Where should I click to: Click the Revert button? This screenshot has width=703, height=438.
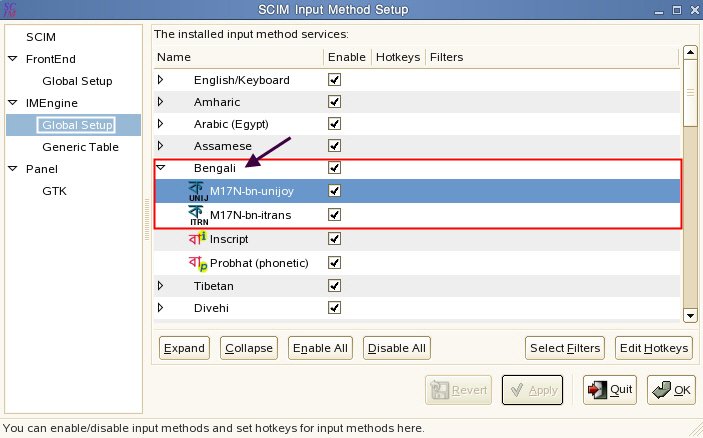pyautogui.click(x=458, y=390)
